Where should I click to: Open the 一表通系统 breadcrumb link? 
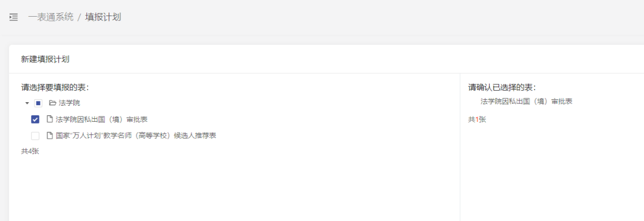[51, 17]
